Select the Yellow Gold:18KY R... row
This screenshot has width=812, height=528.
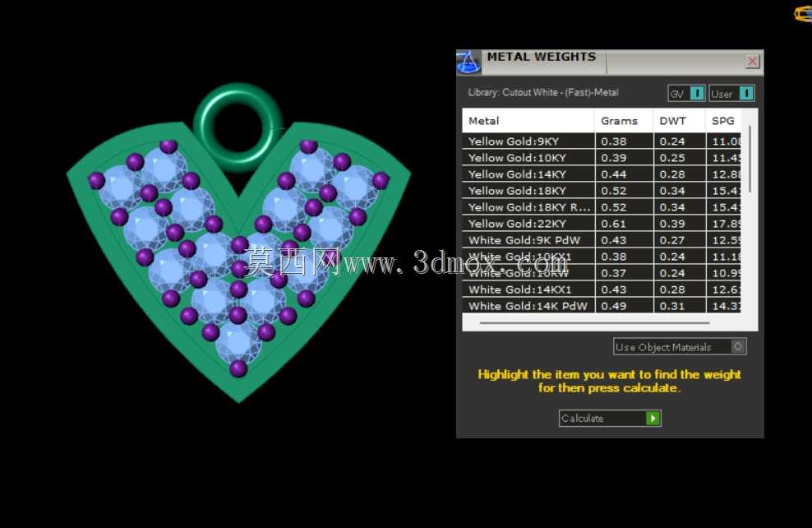602,207
